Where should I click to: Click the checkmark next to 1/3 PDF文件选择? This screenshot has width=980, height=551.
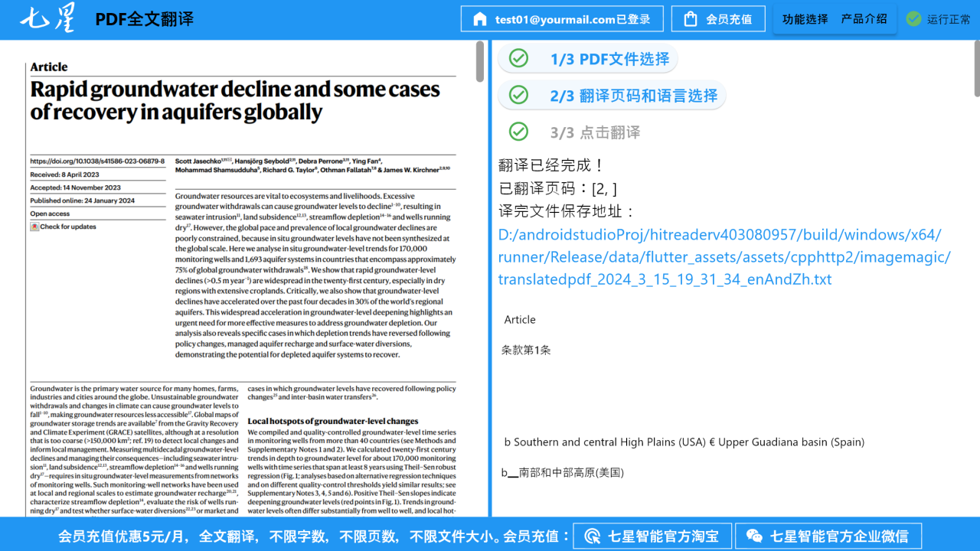point(518,58)
